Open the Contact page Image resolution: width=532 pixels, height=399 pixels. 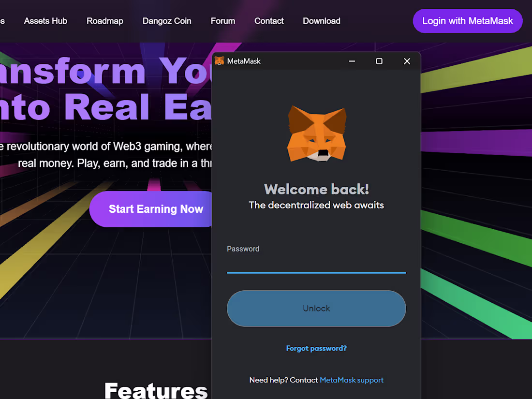pos(269,21)
